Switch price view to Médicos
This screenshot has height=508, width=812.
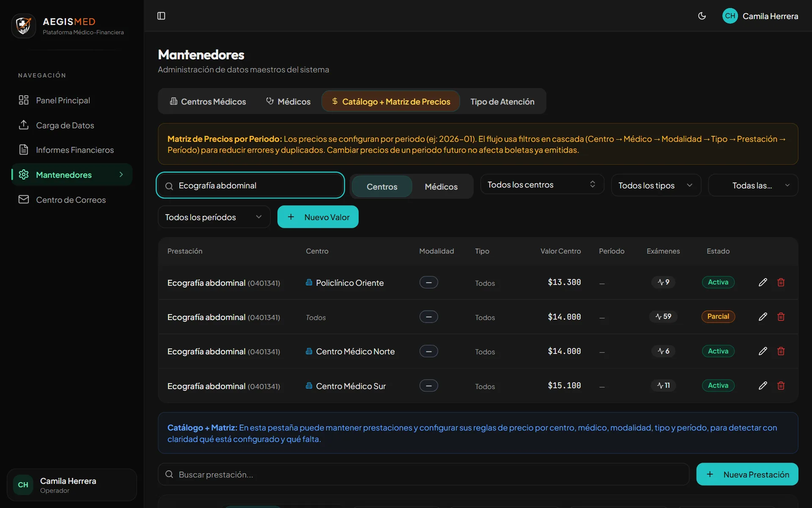point(441,186)
